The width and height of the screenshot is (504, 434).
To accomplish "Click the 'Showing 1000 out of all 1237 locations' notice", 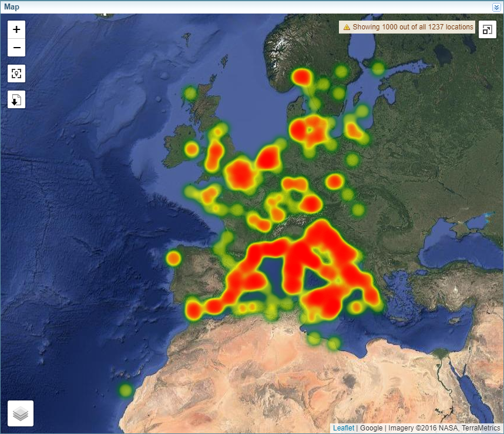I will tap(412, 27).
